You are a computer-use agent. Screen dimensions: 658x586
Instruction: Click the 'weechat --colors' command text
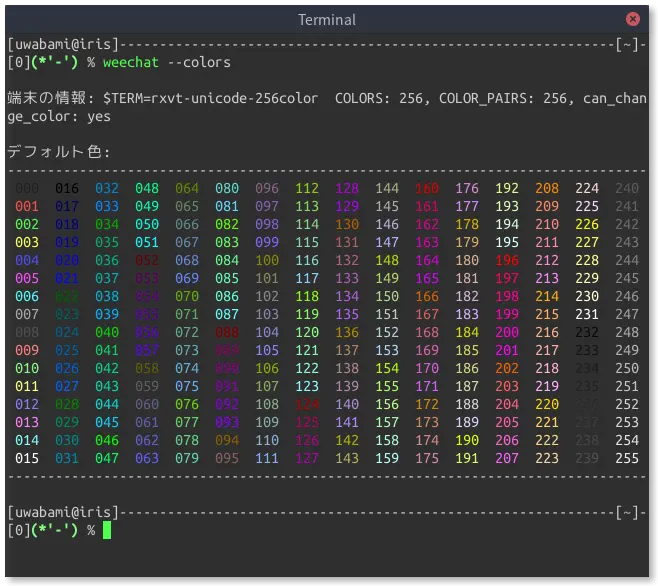click(166, 62)
